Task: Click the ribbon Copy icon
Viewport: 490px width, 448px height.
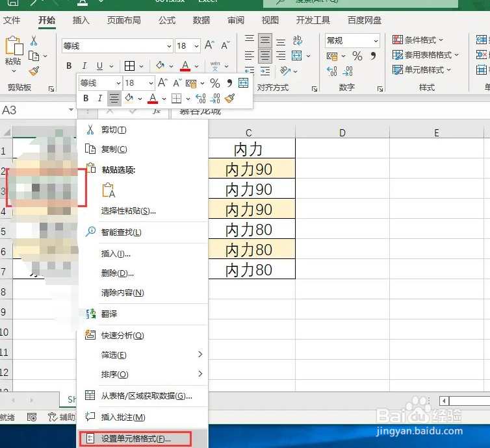Action: (x=34, y=56)
